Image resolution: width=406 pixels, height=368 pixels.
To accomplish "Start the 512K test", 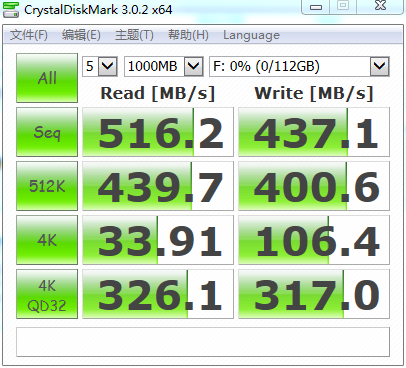I will (x=47, y=186).
